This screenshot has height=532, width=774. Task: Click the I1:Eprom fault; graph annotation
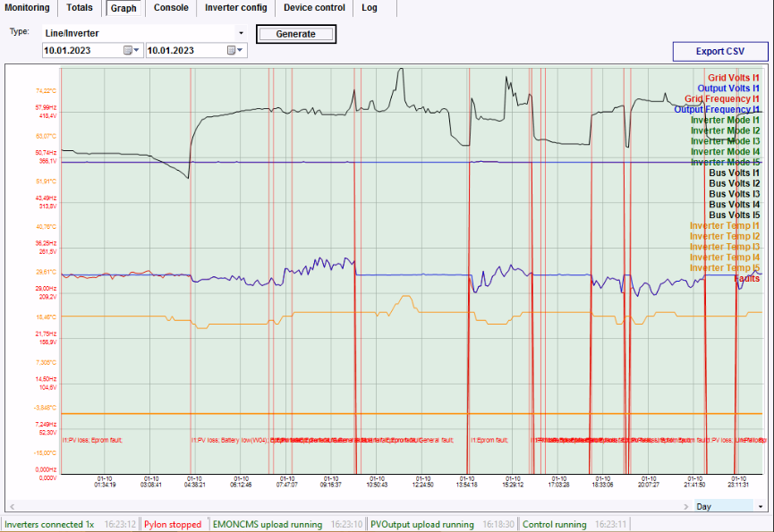point(489,440)
